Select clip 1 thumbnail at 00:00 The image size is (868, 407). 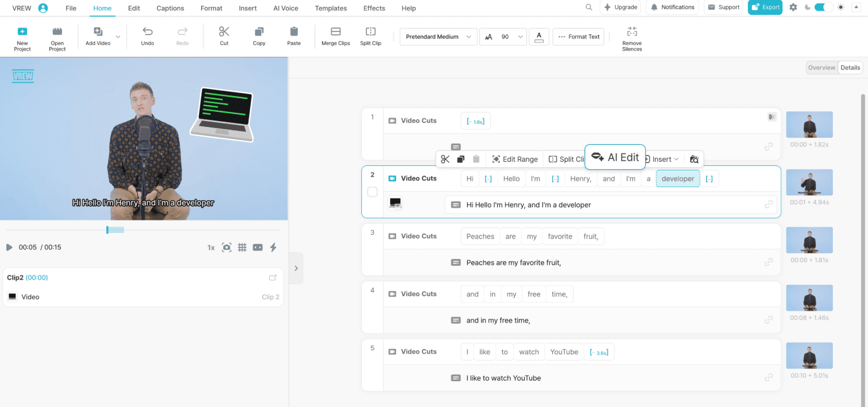tap(809, 125)
